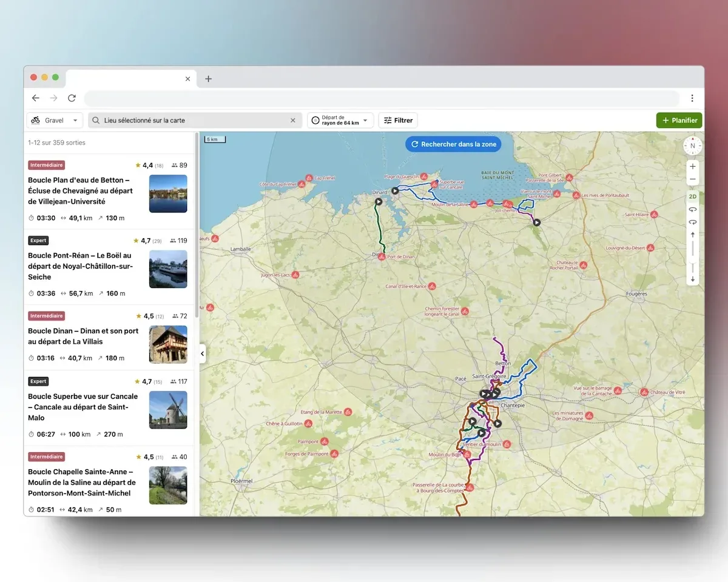
Task: Click the green Planifier button
Action: [679, 121]
